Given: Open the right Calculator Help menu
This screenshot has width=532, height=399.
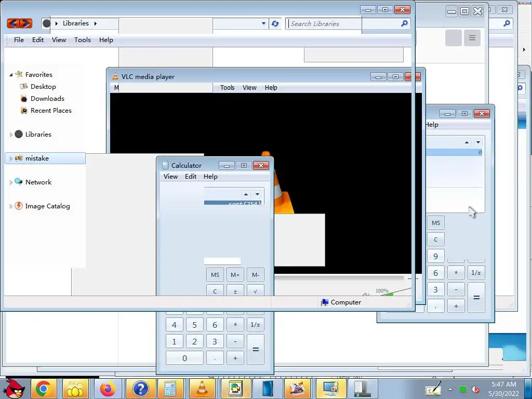Looking at the screenshot, I should [432, 125].
